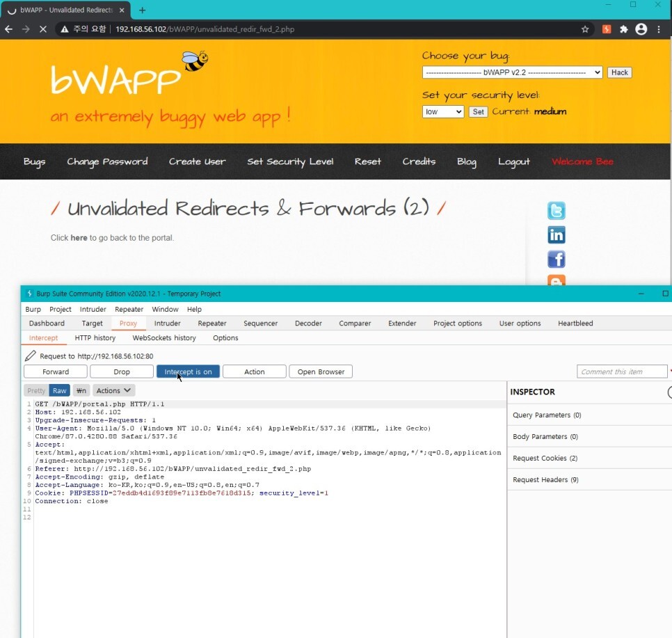Click the browser back arrow
This screenshot has width=672, height=638.
(x=8, y=29)
